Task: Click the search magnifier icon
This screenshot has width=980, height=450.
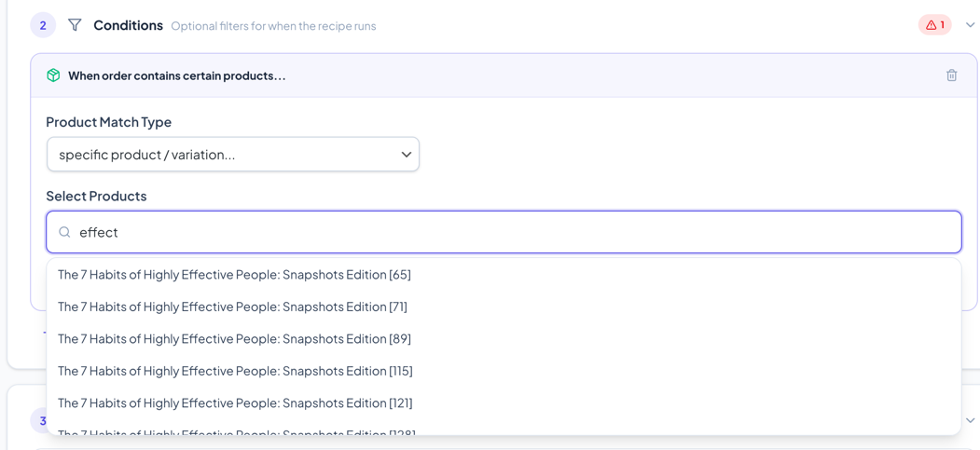Action: coord(64,232)
